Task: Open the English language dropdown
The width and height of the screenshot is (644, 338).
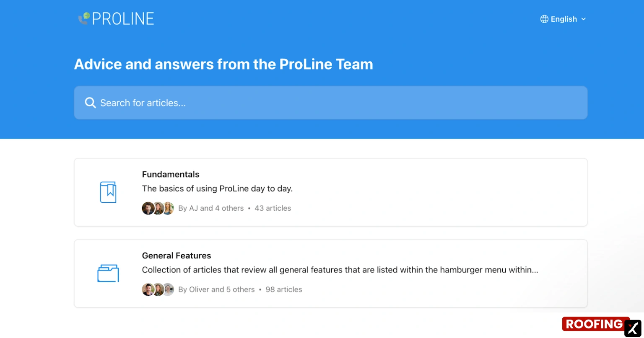Action: [x=563, y=19]
